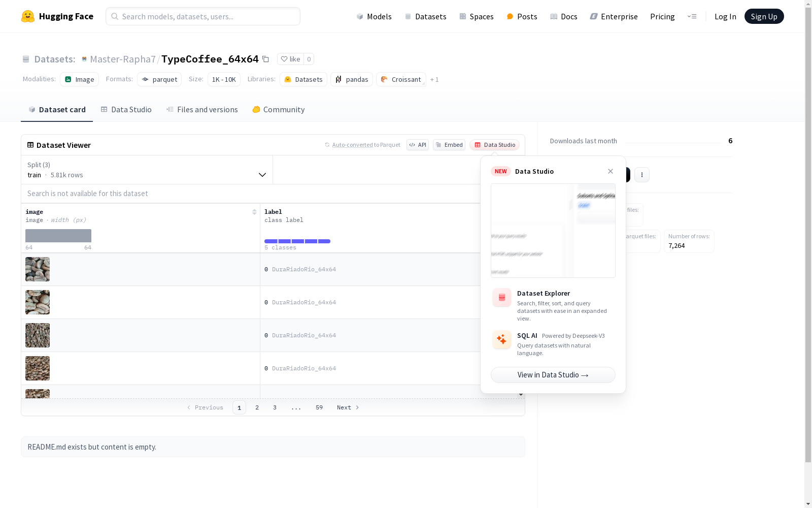The width and height of the screenshot is (812, 508).
Task: Click the Data Studio viewer button
Action: pos(494,145)
